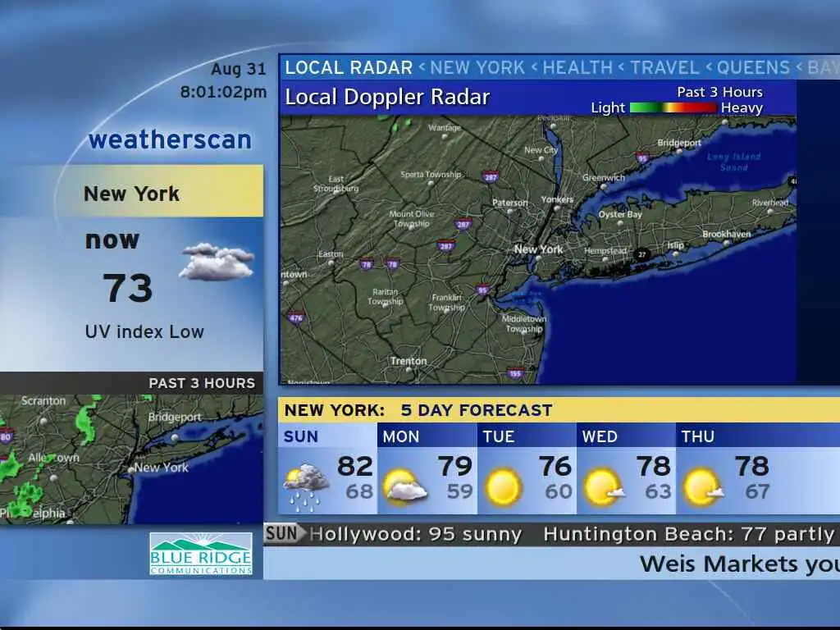
Task: Click Sunday's rain showers forecast icon
Action: click(306, 487)
